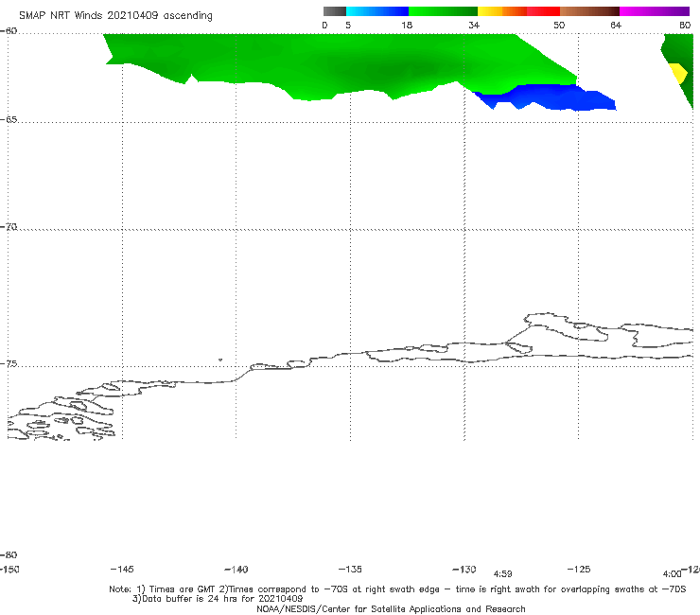Click the longitude label "-125"

(579, 569)
